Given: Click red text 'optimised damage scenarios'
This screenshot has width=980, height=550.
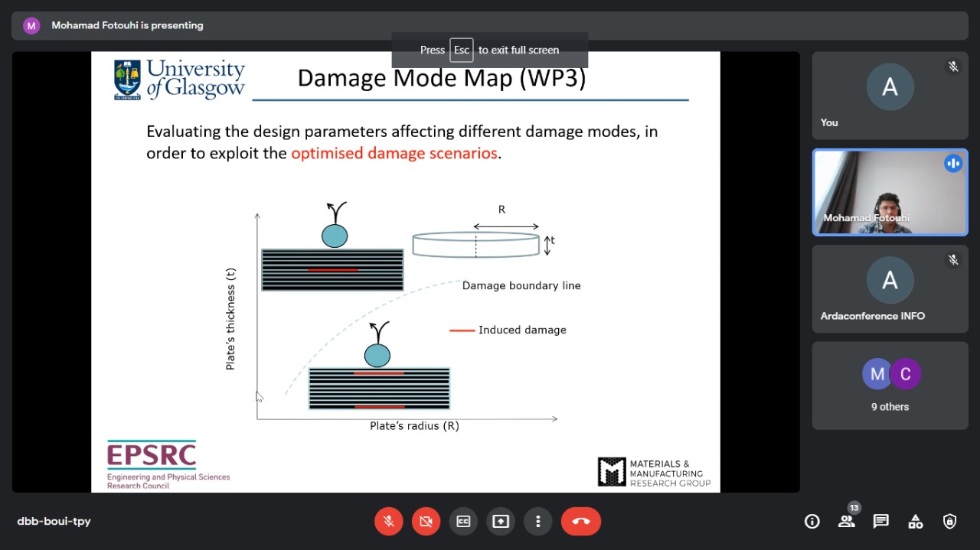Looking at the screenshot, I should pyautogui.click(x=394, y=153).
